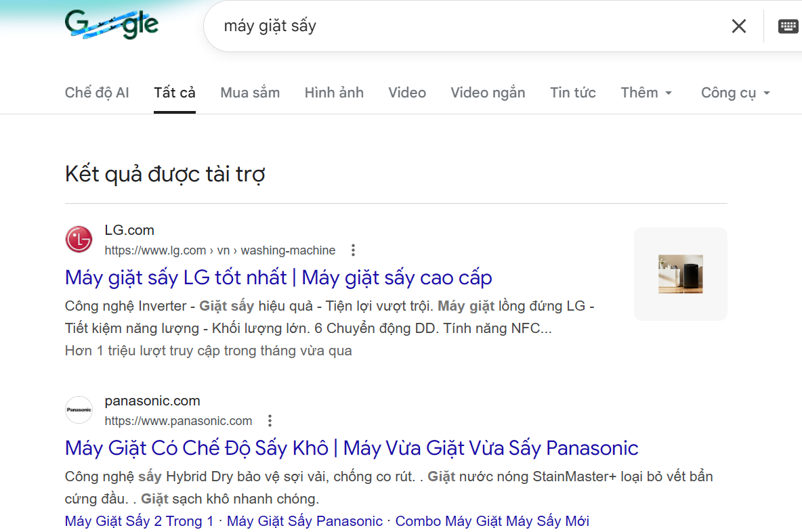
Task: Open the three-dot menu next to the Panasonic result
Action: (269, 420)
